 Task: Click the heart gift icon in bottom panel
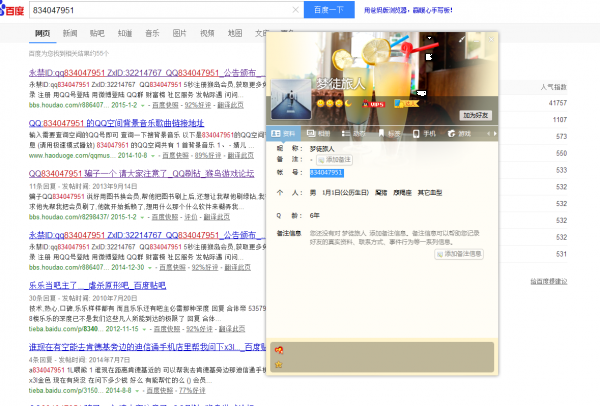279,350
